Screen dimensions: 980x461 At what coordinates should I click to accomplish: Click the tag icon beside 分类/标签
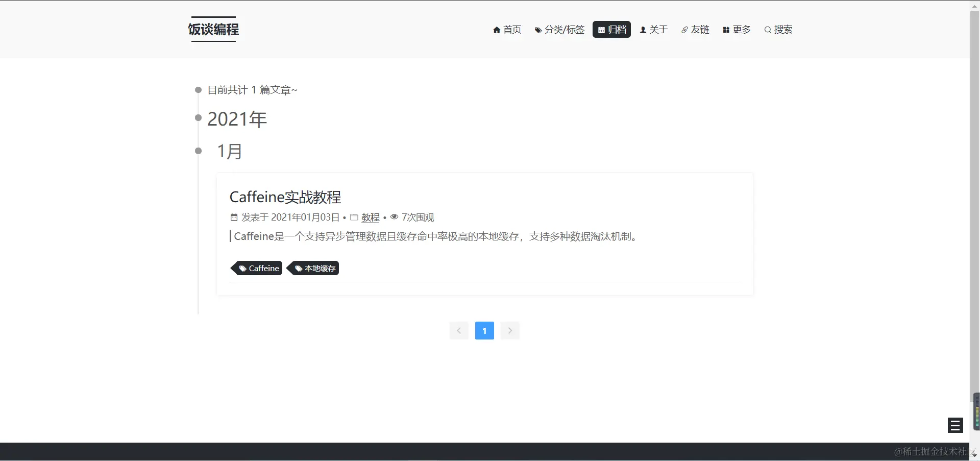538,30
